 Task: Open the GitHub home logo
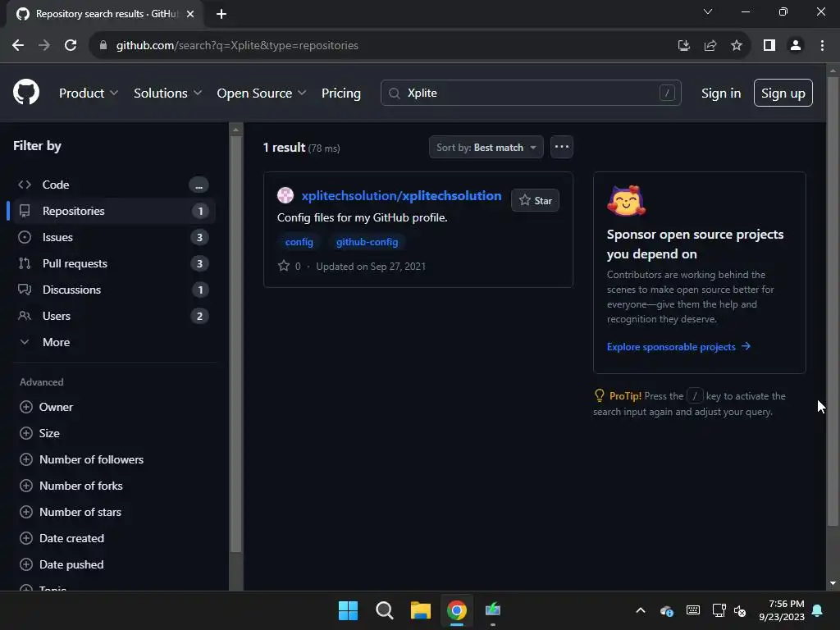(x=26, y=92)
